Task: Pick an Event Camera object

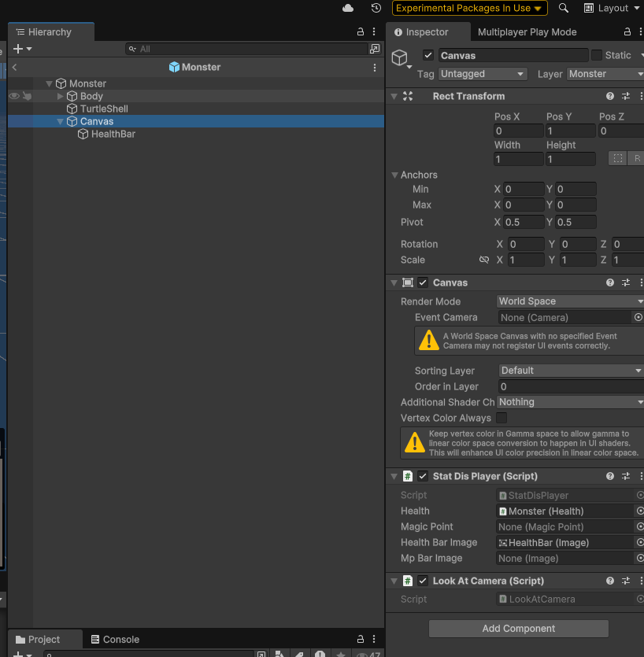Action: click(x=638, y=317)
